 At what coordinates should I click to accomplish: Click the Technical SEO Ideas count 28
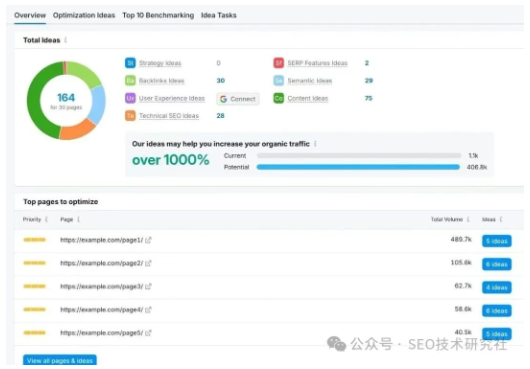click(x=220, y=116)
